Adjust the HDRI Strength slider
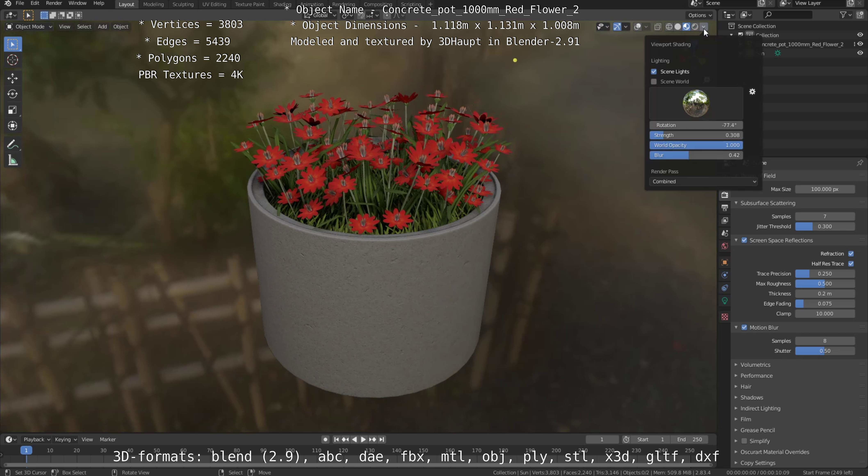Screen dimensions: 868x476 point(696,135)
